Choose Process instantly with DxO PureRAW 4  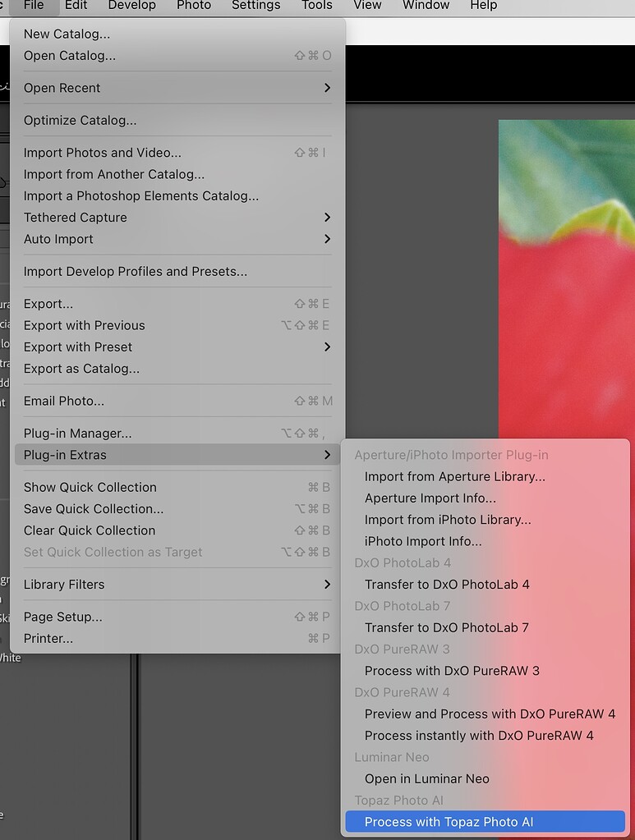(x=479, y=736)
